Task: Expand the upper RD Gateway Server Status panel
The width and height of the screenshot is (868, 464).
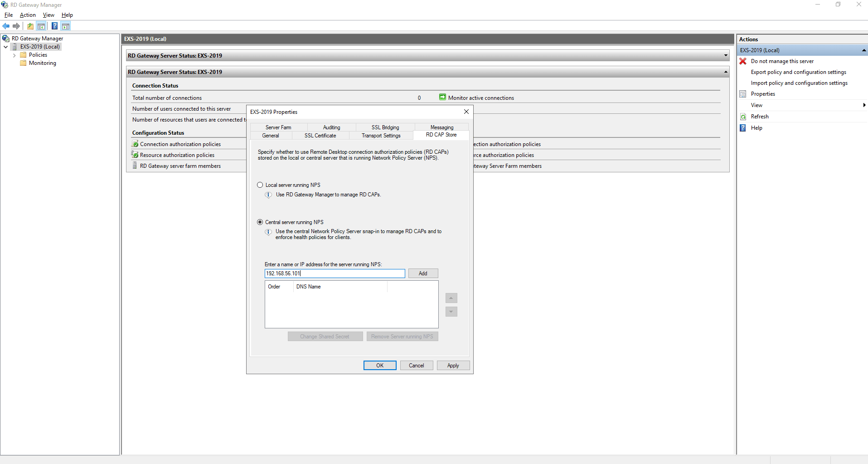Action: coord(726,56)
